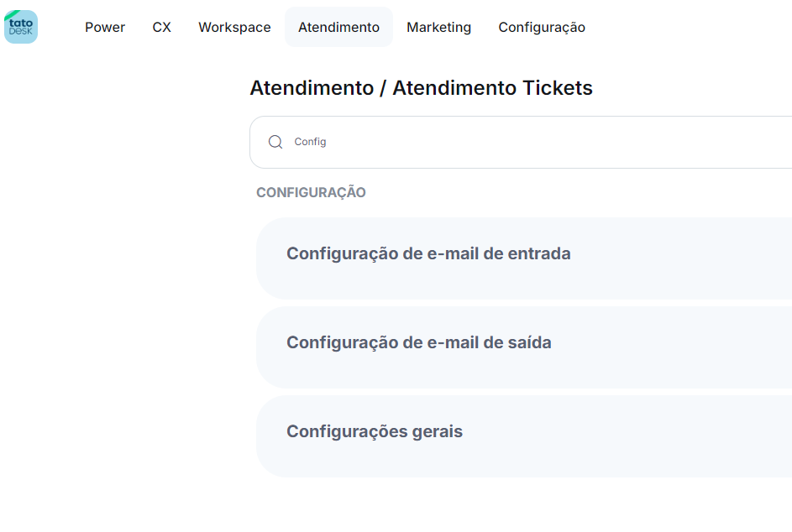This screenshot has width=792, height=532.
Task: Click the magnifying glass search icon
Action: 275,142
